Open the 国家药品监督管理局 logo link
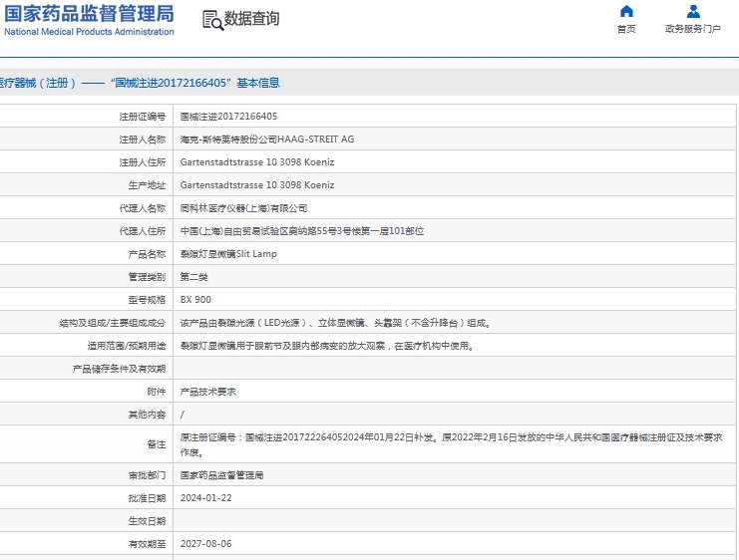This screenshot has height=560, width=739. click(89, 14)
